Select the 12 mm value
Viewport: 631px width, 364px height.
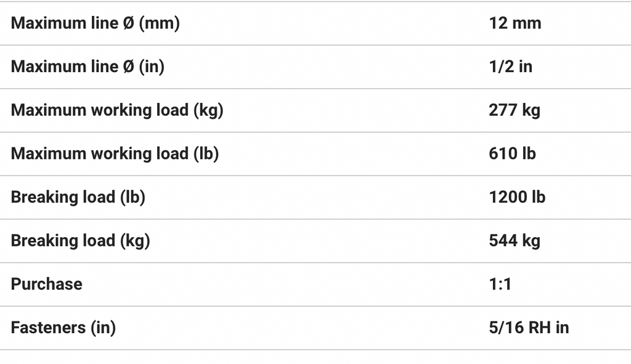pos(515,23)
